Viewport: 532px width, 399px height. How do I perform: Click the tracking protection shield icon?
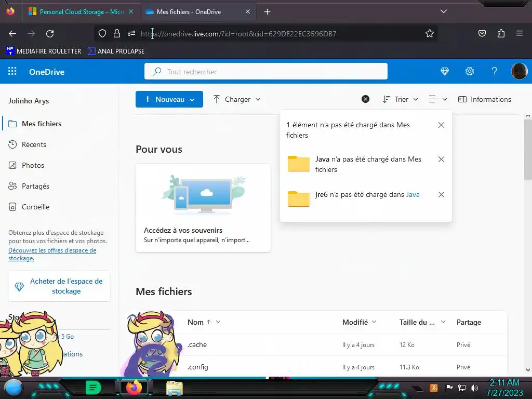click(102, 33)
